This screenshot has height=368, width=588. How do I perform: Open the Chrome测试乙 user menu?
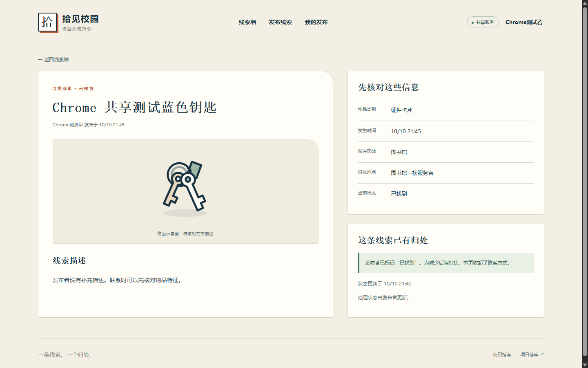click(x=524, y=22)
